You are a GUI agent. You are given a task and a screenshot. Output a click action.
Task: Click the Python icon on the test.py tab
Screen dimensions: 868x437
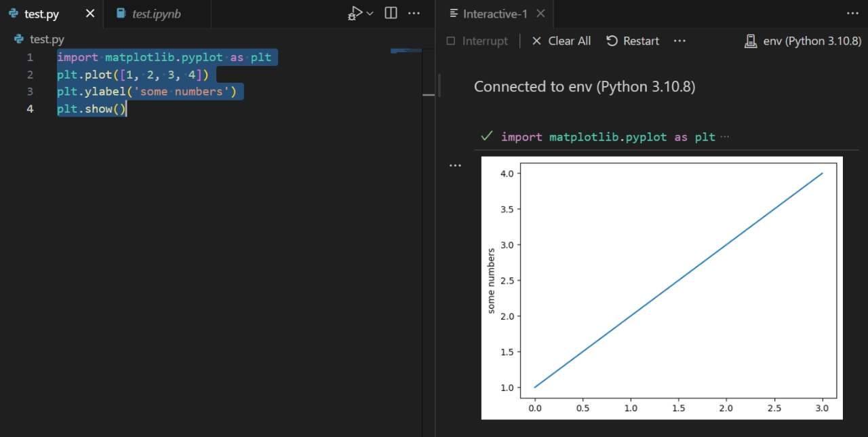(x=14, y=13)
